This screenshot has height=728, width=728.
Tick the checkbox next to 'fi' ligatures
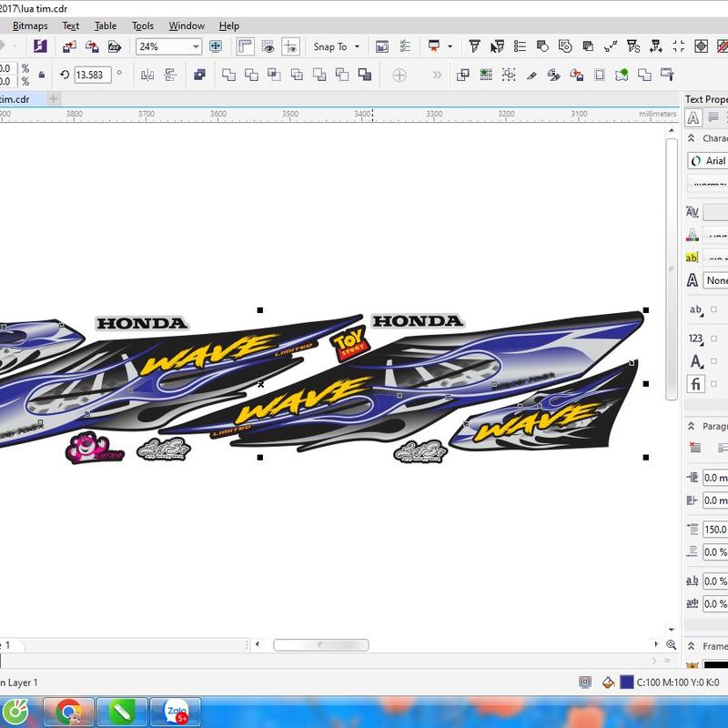click(713, 383)
